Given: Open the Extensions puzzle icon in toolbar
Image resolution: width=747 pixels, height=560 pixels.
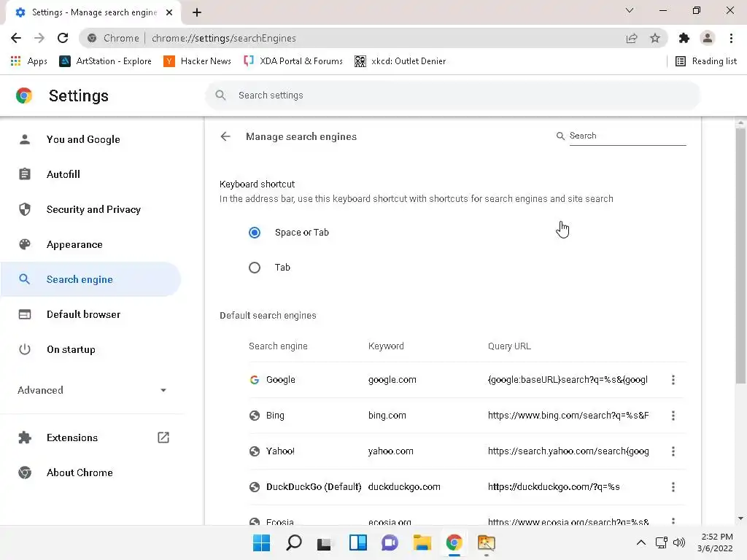Looking at the screenshot, I should [x=684, y=38].
